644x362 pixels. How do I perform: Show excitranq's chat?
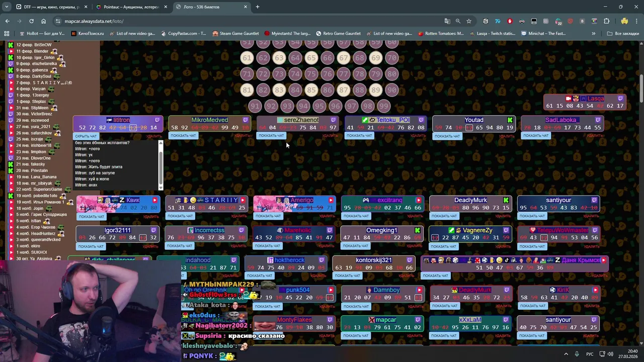click(x=356, y=216)
